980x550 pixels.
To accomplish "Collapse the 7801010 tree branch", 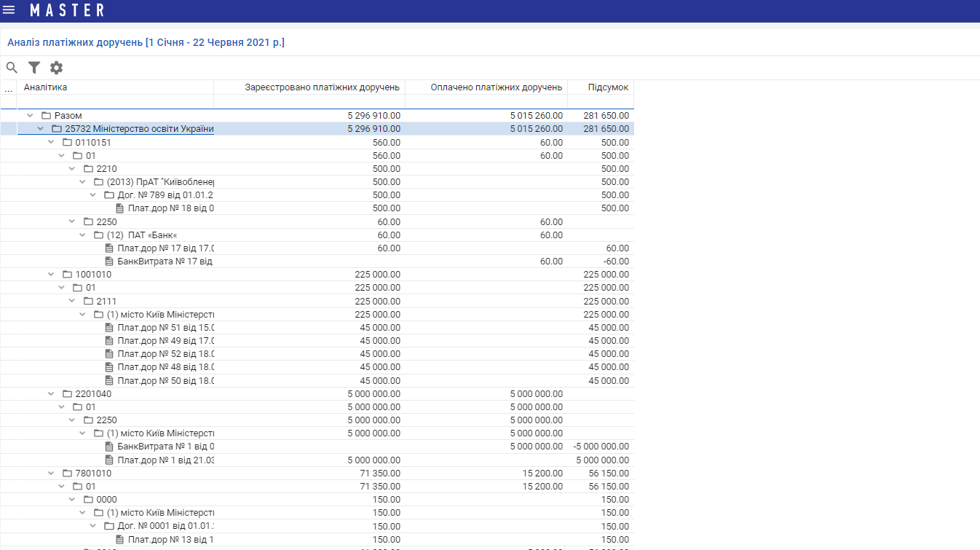I will tap(51, 474).
